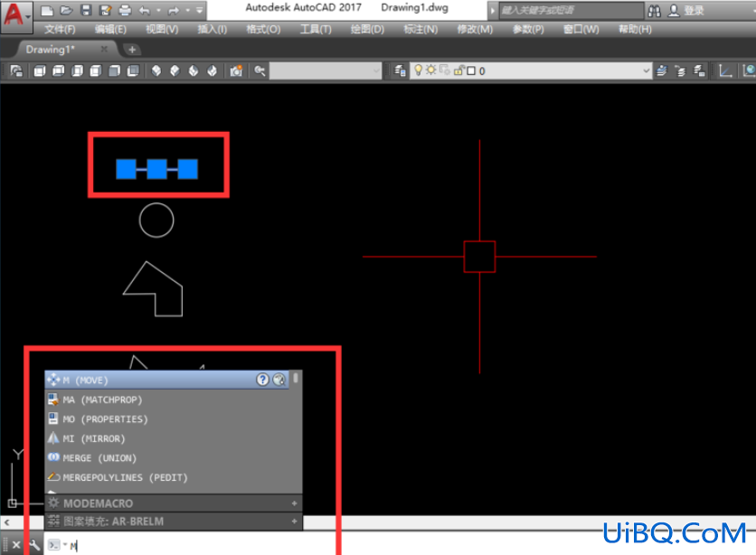Open the 修改(M) menu
This screenshot has width=756, height=555.
click(475, 30)
